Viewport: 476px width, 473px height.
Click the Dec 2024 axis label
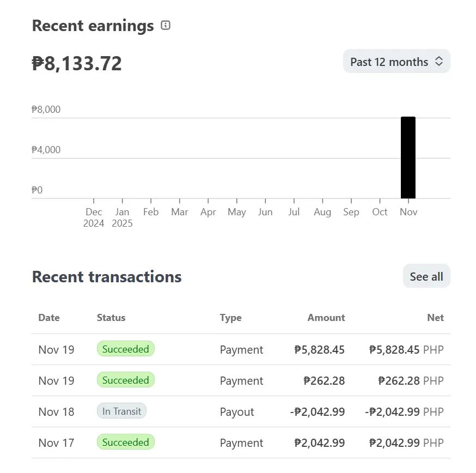[x=94, y=217]
